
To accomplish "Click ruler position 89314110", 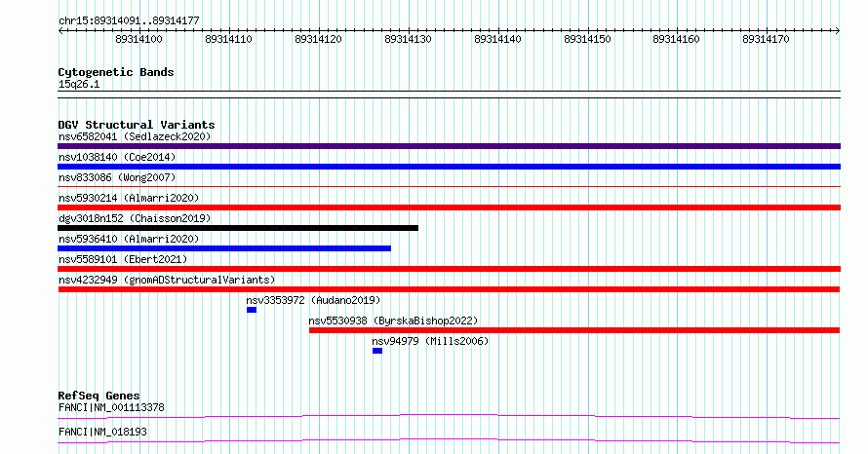I will (228, 39).
